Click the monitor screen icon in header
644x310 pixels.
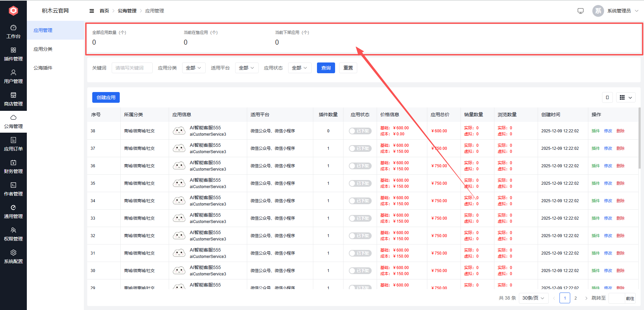581,11
